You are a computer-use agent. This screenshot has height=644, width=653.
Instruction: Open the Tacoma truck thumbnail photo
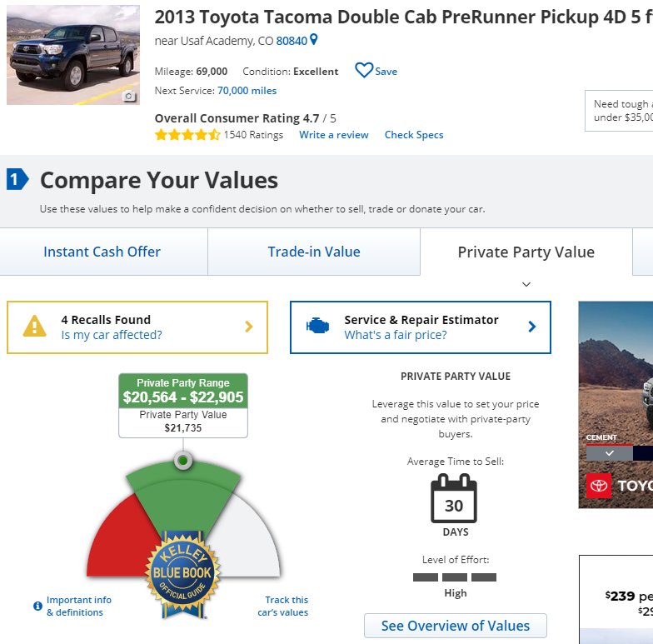[x=73, y=55]
